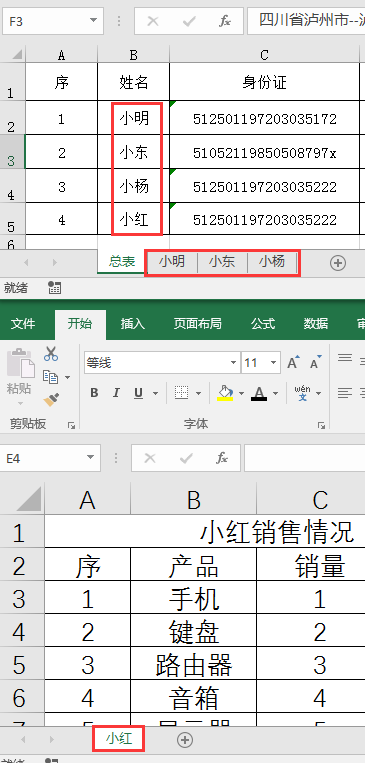
Task: Click the top align icon in ribbon
Action: [345, 359]
